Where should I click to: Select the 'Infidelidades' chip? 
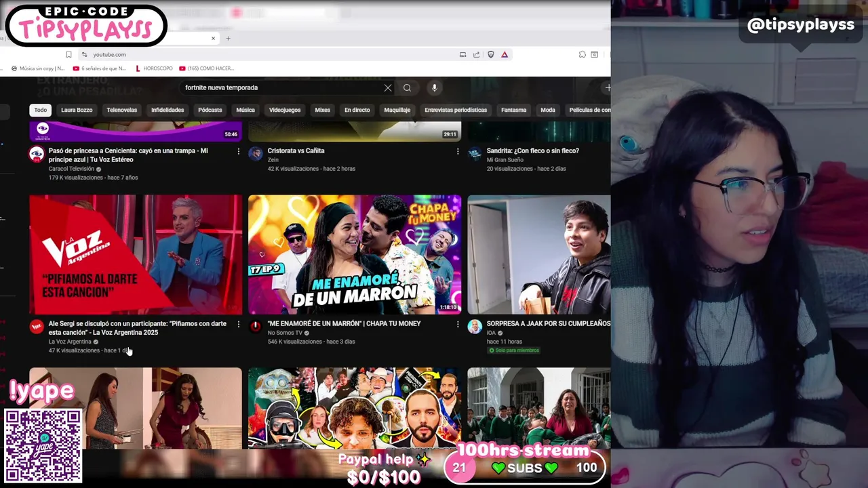click(167, 110)
